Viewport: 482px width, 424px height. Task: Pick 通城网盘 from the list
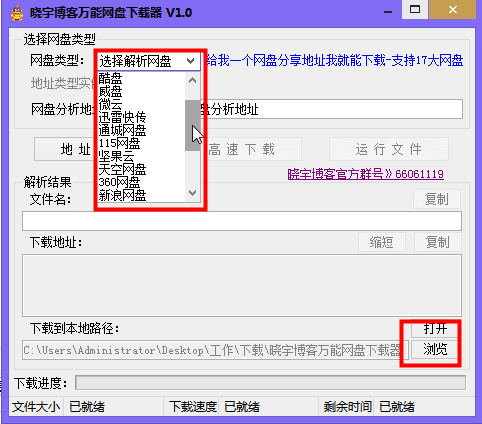122,130
